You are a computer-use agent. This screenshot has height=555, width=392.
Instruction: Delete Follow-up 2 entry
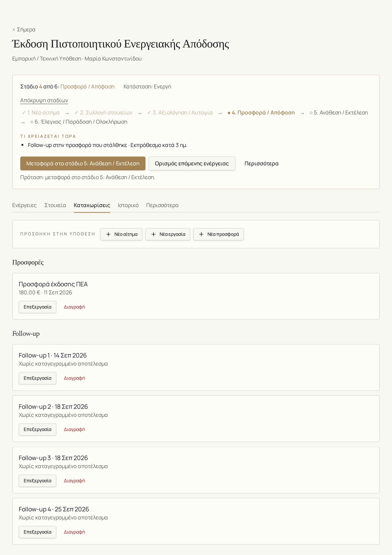pyautogui.click(x=74, y=429)
